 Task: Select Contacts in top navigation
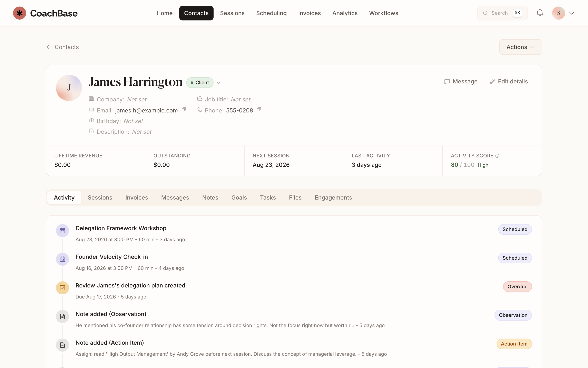click(x=196, y=13)
